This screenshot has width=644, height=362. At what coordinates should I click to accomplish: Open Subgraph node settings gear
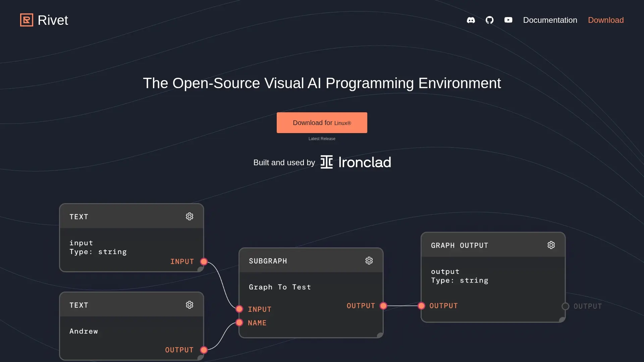(369, 261)
